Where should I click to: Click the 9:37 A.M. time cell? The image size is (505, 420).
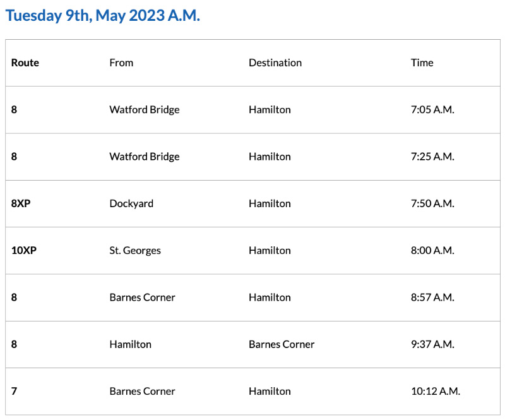[x=432, y=344]
